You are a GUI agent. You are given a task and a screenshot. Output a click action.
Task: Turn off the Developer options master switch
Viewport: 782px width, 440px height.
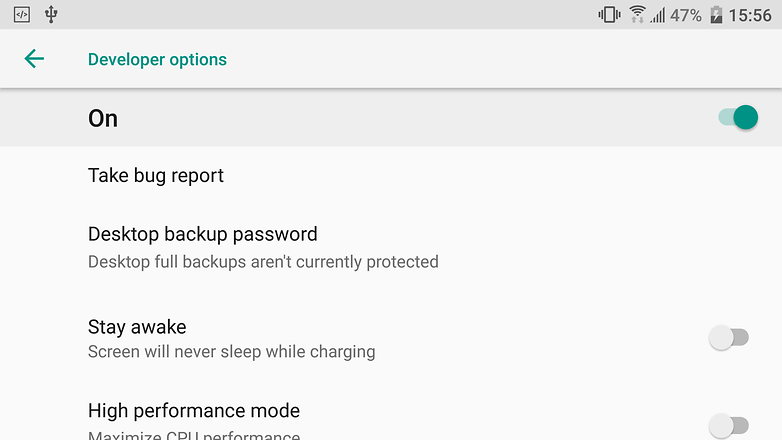coord(738,118)
